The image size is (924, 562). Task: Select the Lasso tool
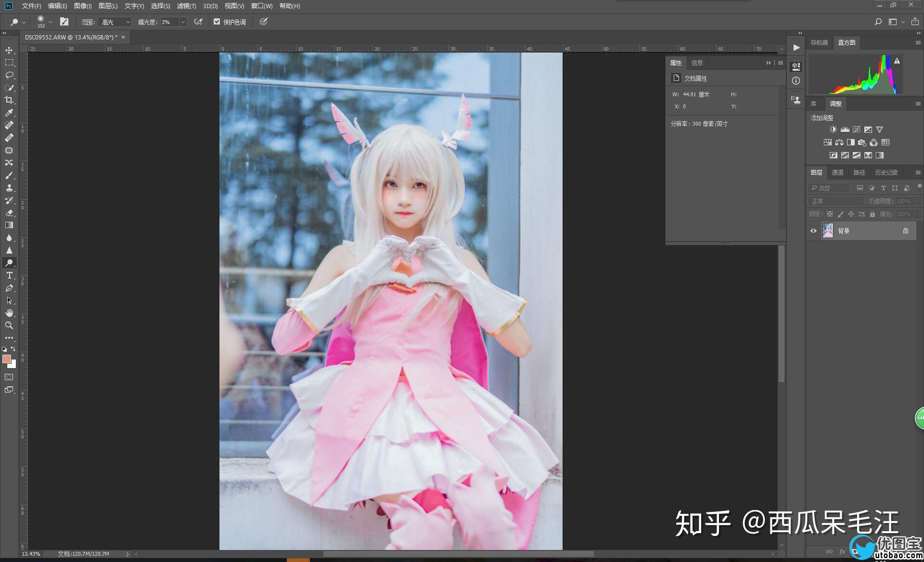[x=9, y=75]
